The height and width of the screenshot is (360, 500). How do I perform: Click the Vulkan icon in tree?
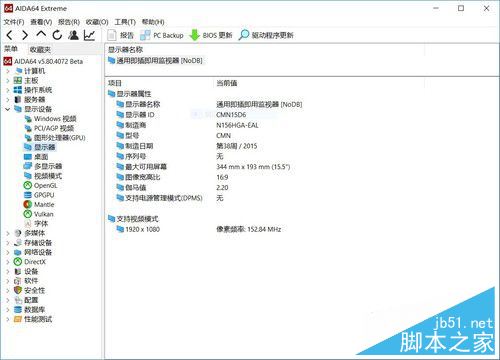point(28,214)
